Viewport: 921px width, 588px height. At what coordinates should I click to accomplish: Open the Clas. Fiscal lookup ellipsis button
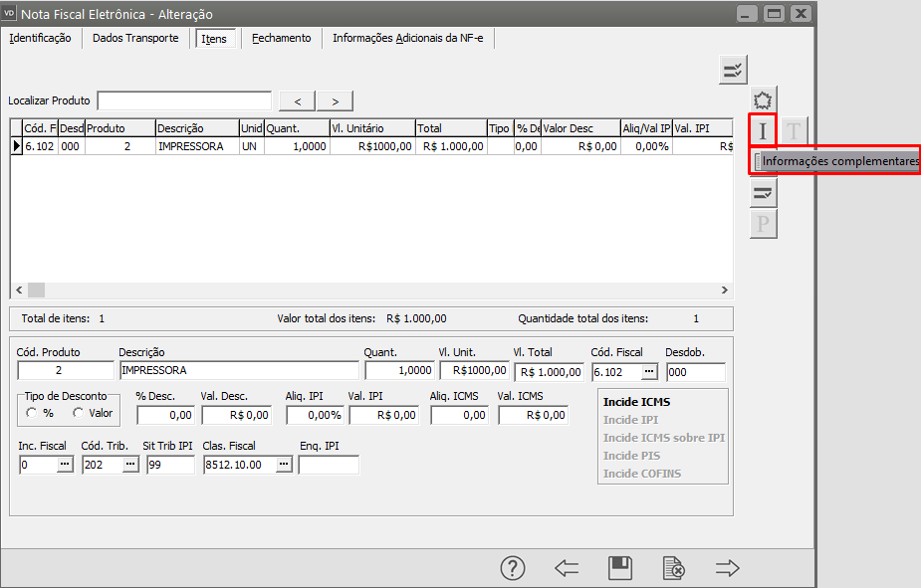284,465
